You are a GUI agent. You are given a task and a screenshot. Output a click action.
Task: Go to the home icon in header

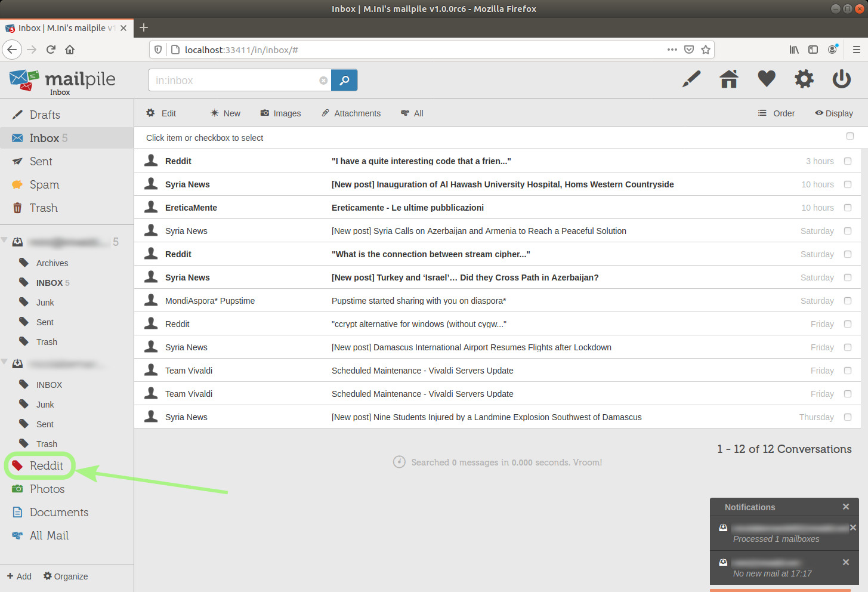pyautogui.click(x=729, y=79)
